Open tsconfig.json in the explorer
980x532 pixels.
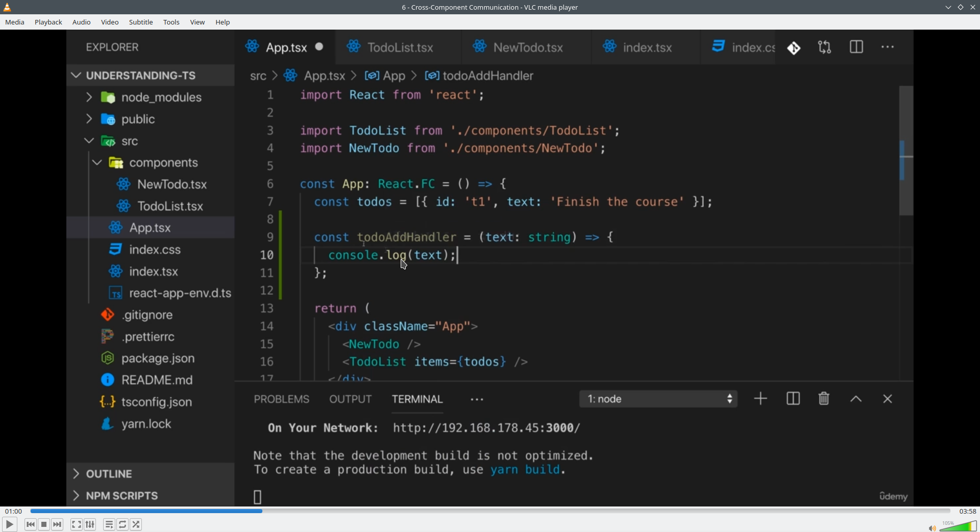point(151,402)
